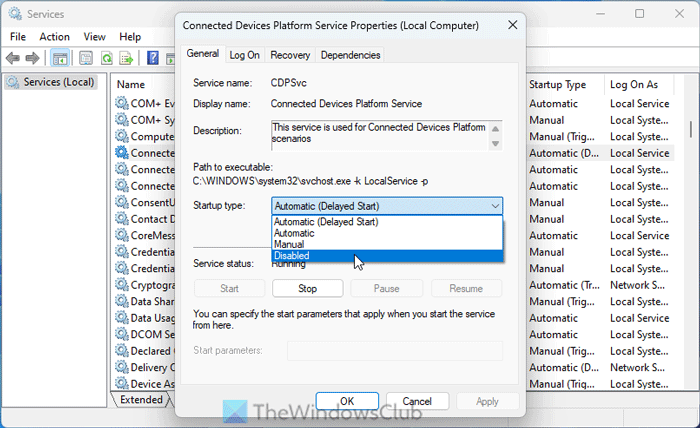The height and width of the screenshot is (428, 700).
Task: Click the Refresh toolbar icon
Action: 107,58
